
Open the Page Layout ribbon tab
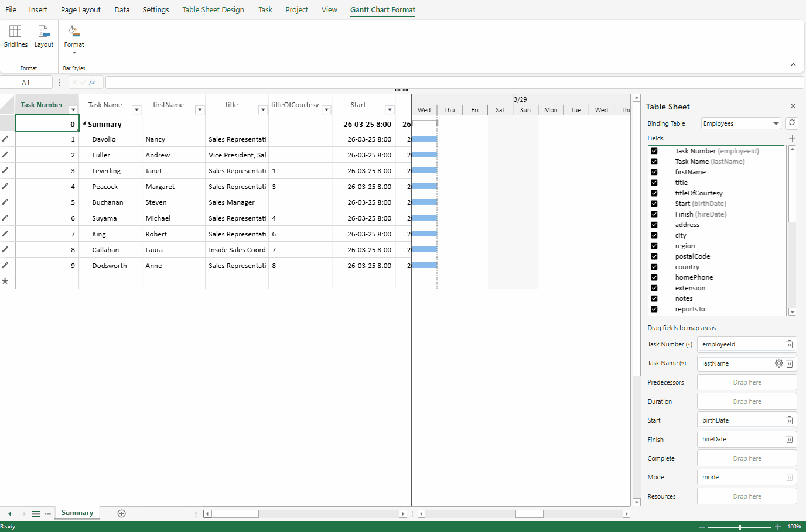(x=81, y=9)
